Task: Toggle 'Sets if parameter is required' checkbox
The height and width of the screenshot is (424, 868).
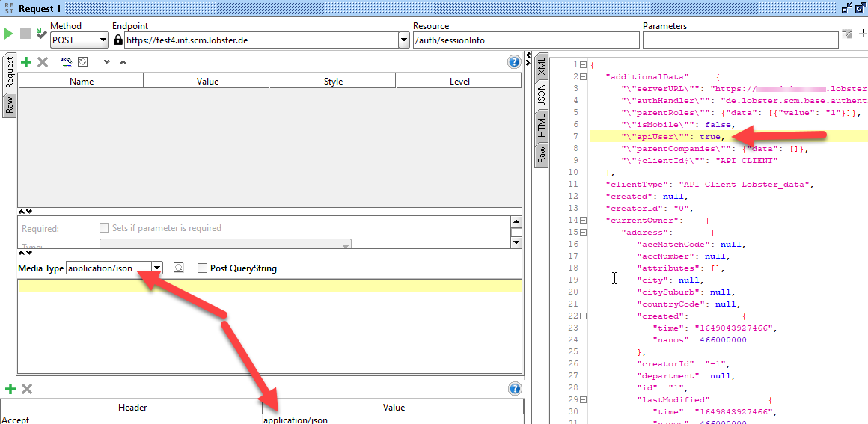Action: click(104, 227)
